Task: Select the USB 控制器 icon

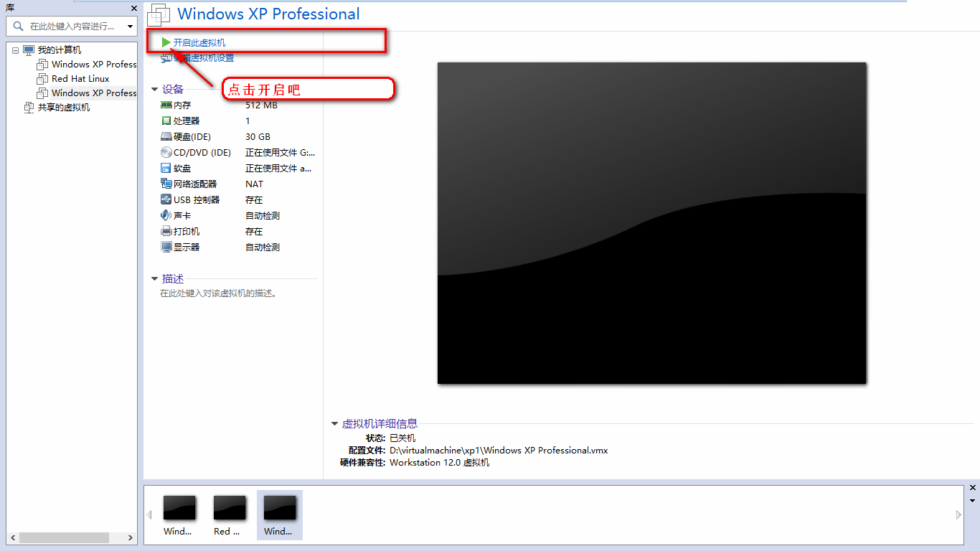Action: pos(166,200)
